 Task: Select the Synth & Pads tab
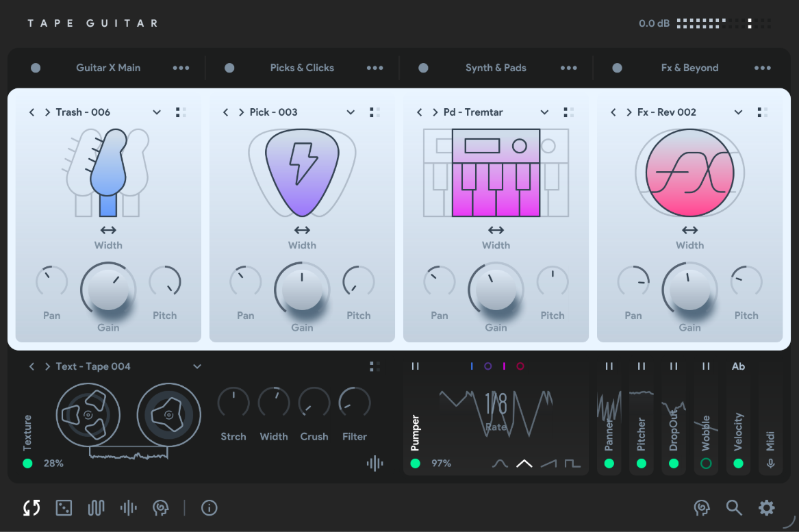[496, 68]
